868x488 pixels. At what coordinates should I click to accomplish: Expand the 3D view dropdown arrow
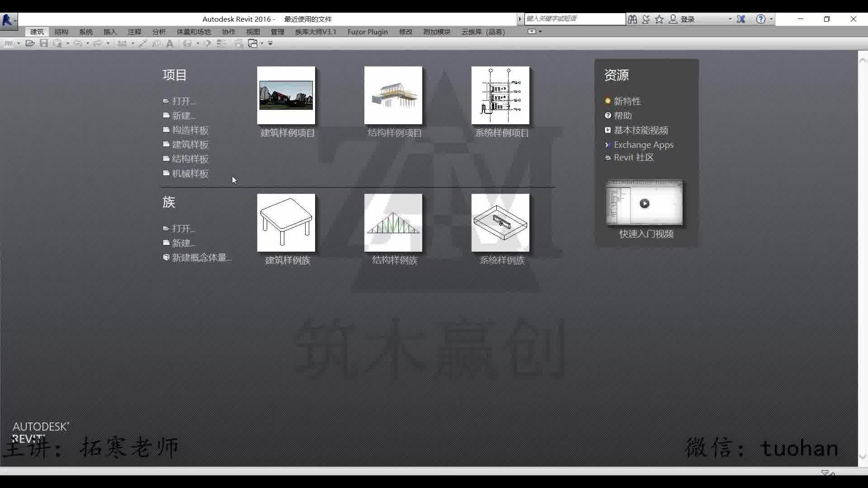pos(198,43)
